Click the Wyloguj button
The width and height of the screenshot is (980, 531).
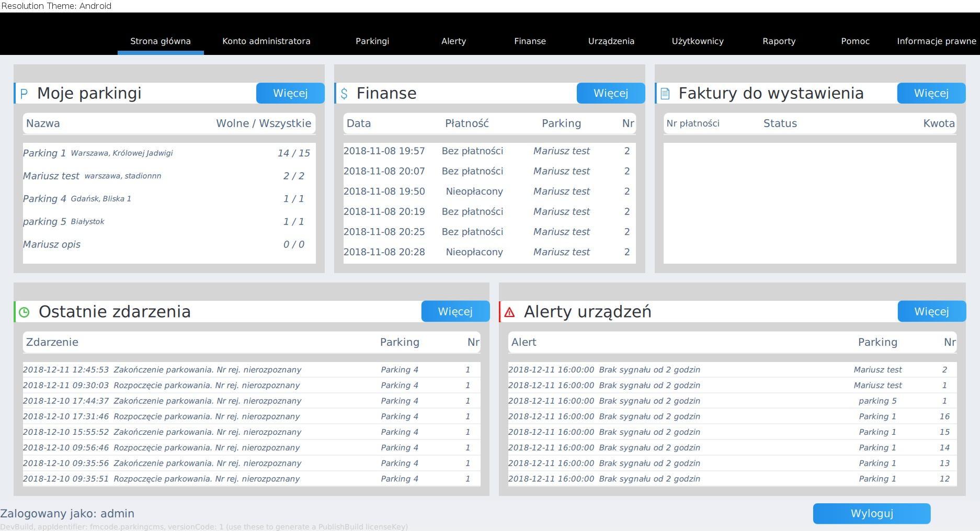tap(872, 514)
